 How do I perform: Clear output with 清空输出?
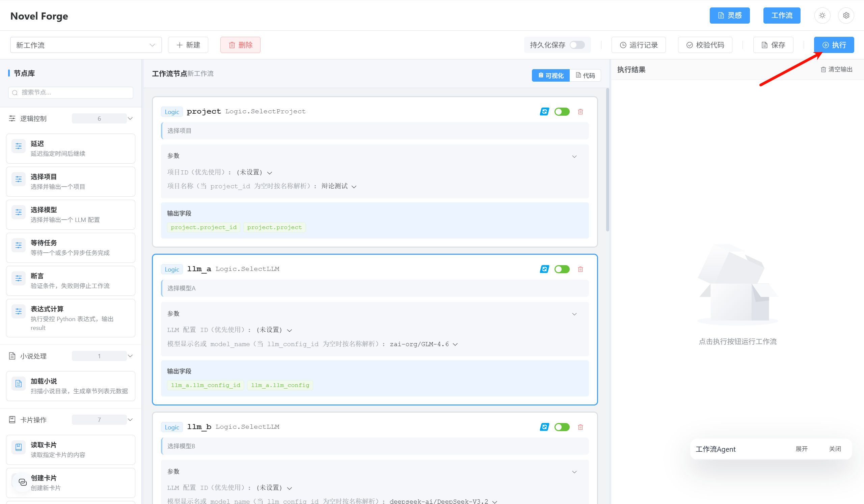[837, 69]
